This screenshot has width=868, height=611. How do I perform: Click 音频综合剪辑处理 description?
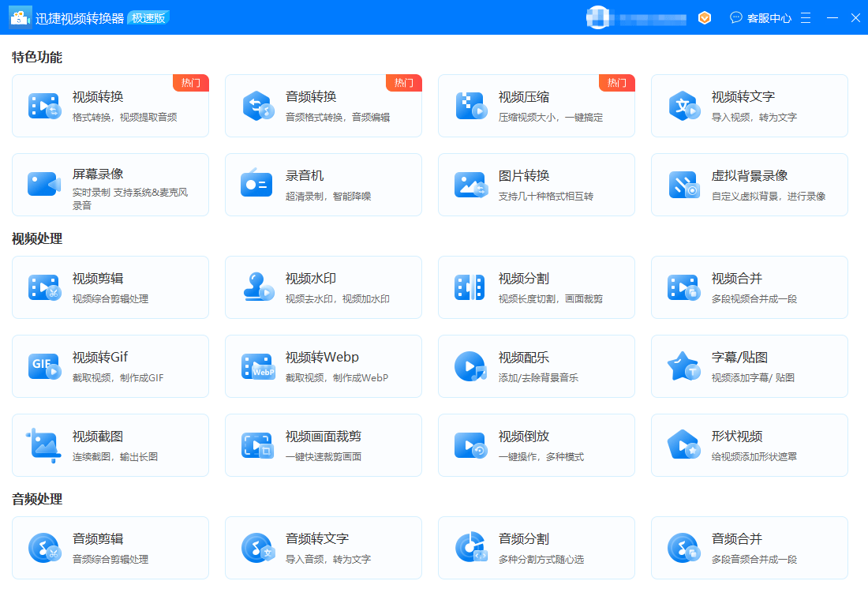tap(110, 560)
